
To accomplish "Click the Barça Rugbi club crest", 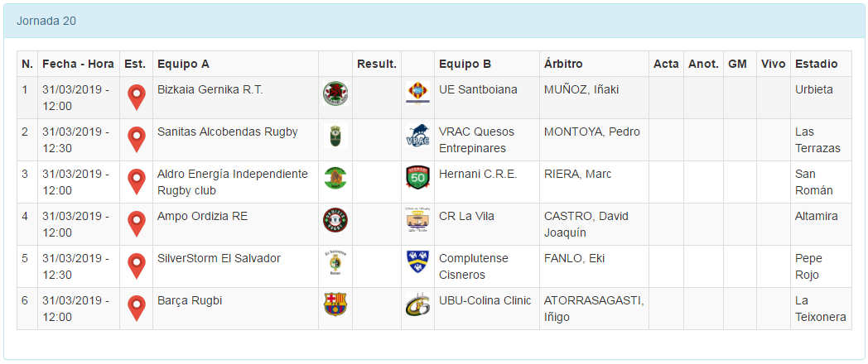I will 335,304.
